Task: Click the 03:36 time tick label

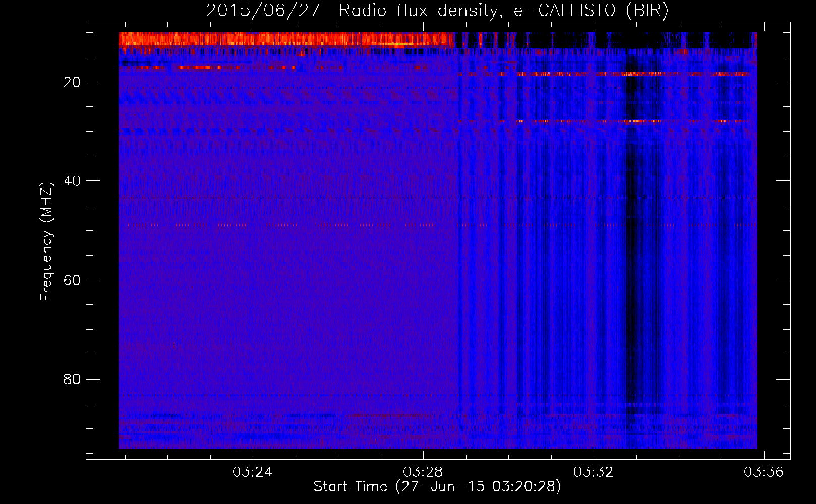Action: pos(764,472)
